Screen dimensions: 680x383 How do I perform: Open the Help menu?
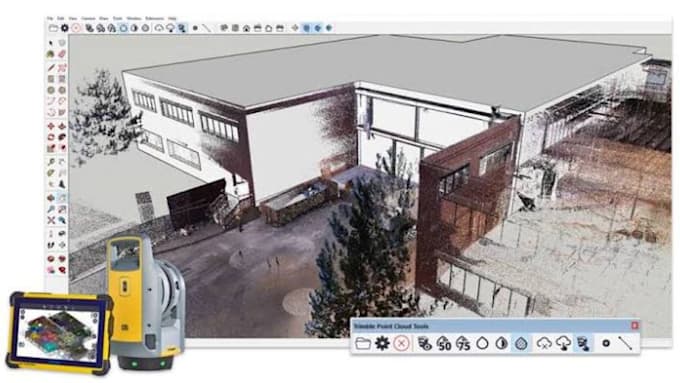pos(172,19)
